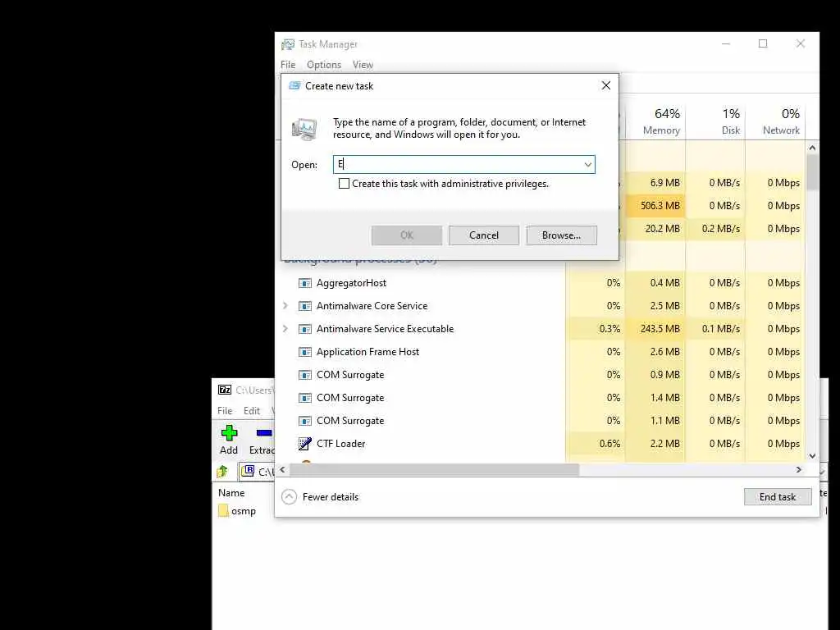This screenshot has height=630, width=840.
Task: Click the grayed OK button
Action: 407,235
